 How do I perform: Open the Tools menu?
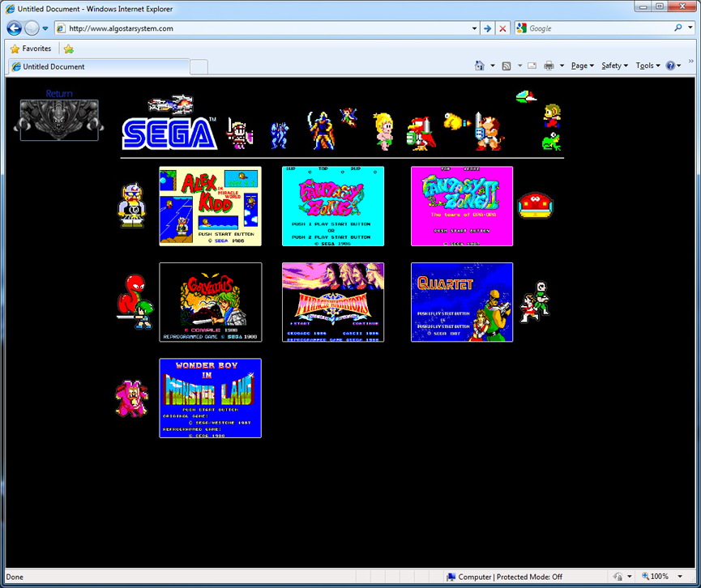647,66
